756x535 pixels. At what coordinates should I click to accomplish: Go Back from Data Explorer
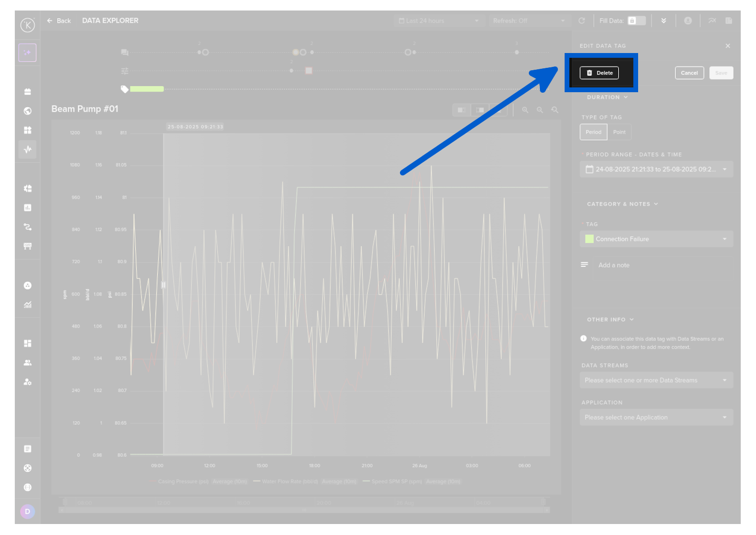pos(59,21)
